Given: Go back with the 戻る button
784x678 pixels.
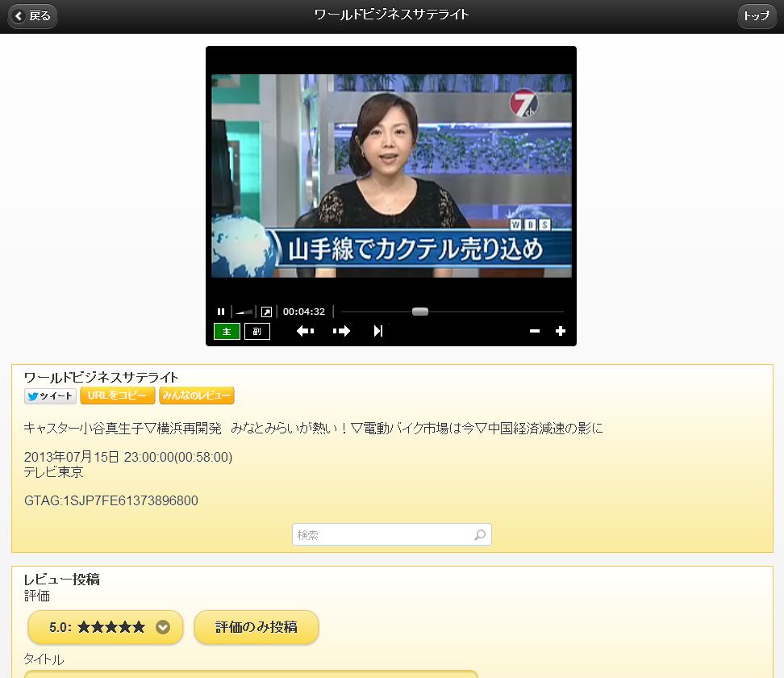Looking at the screenshot, I should (x=32, y=16).
